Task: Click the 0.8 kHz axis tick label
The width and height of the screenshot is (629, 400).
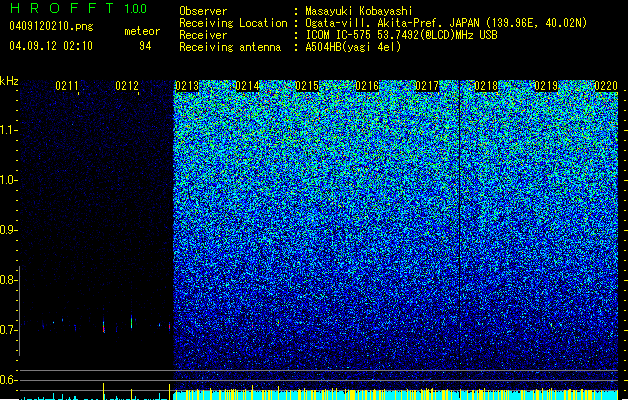Action: pyautogui.click(x=8, y=280)
